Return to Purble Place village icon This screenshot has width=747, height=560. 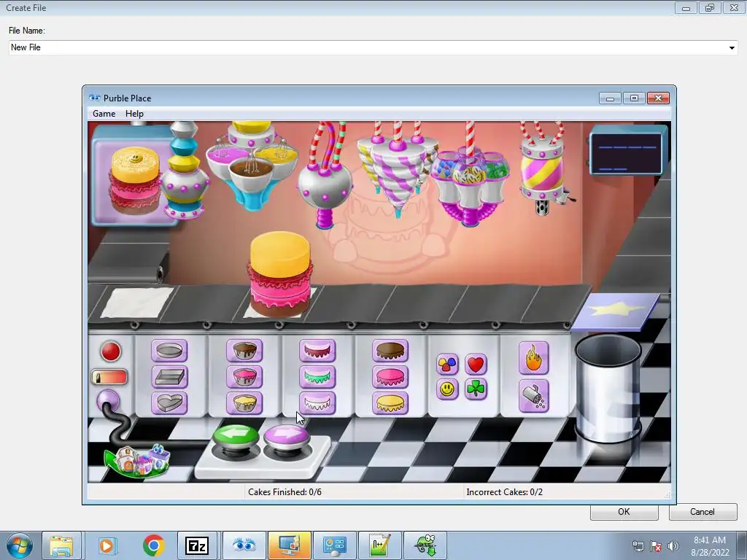pyautogui.click(x=137, y=461)
